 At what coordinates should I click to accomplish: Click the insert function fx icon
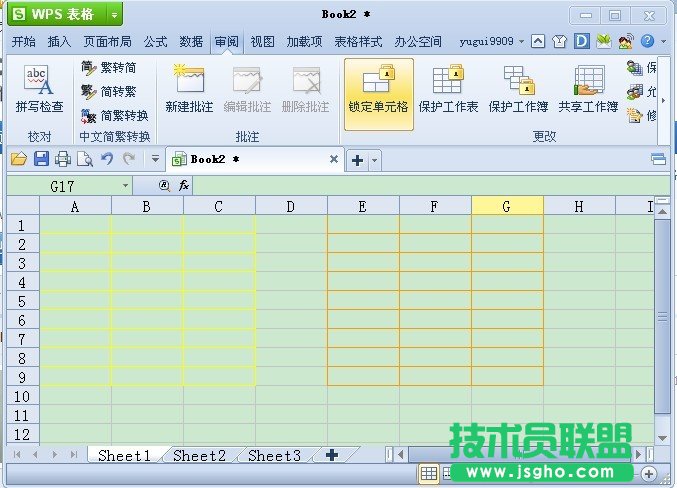[184, 185]
